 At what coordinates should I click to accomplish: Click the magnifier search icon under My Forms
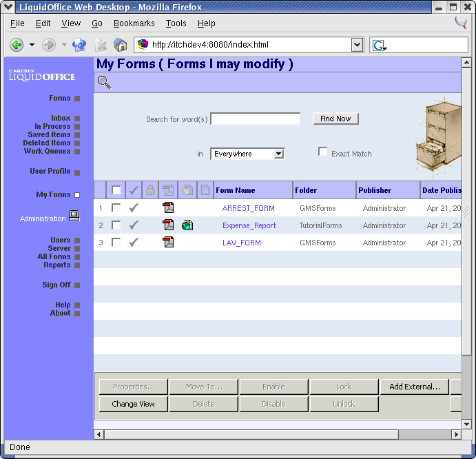click(x=104, y=83)
